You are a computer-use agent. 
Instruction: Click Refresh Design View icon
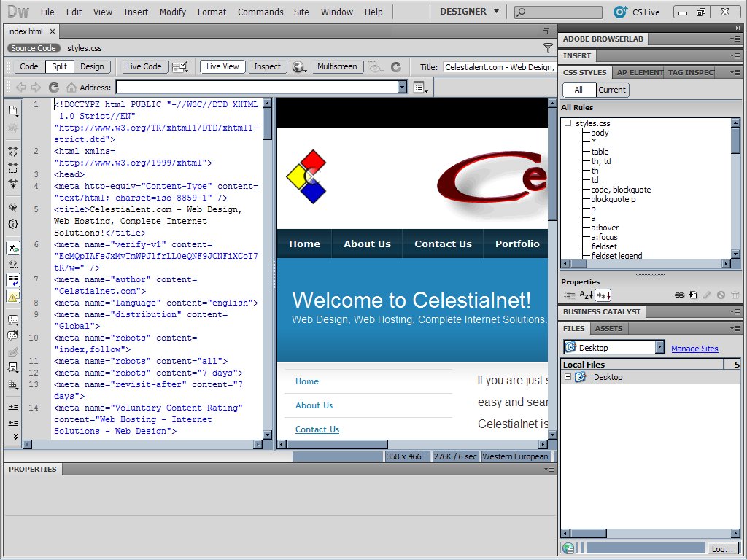[396, 67]
